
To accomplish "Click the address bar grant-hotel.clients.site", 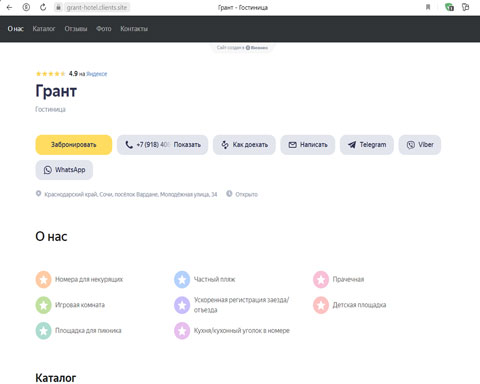I will 97,7.
